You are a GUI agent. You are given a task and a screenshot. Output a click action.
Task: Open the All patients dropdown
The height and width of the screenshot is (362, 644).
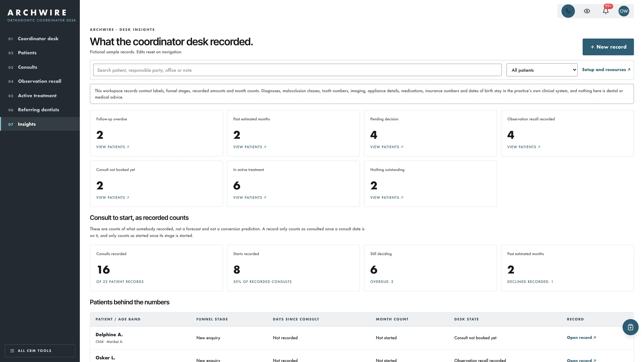[542, 70]
